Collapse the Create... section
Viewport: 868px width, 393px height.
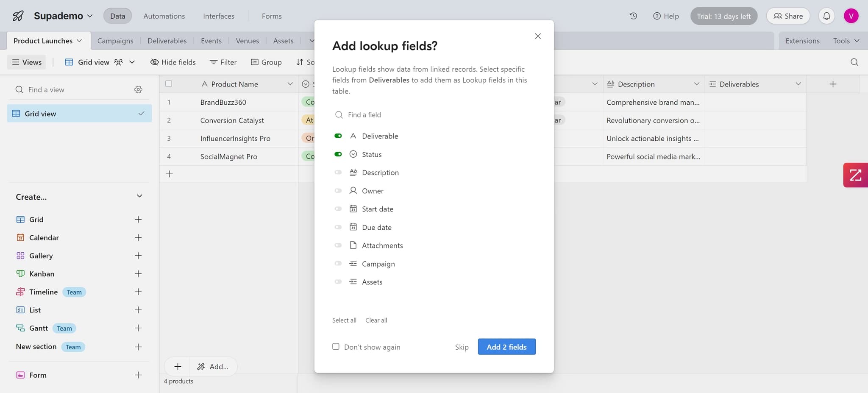click(x=139, y=196)
